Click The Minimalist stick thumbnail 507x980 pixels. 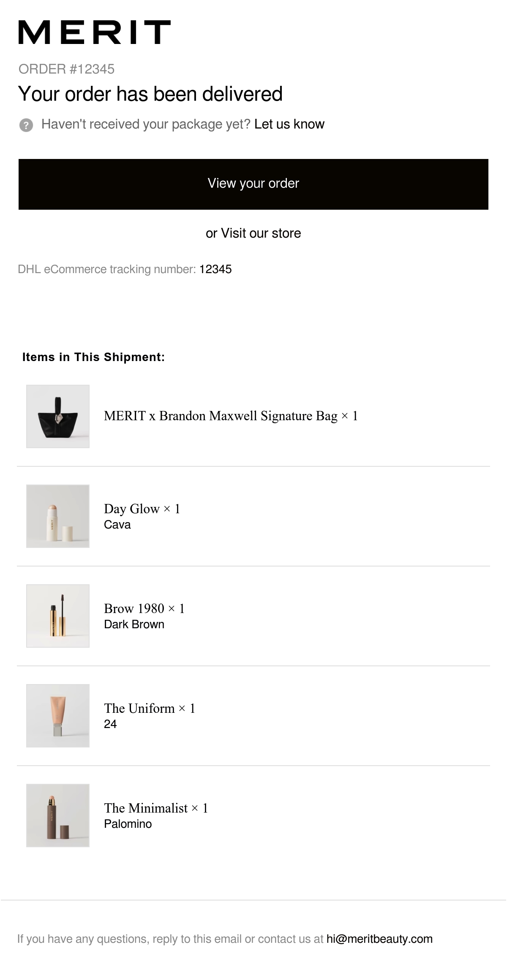[58, 816]
